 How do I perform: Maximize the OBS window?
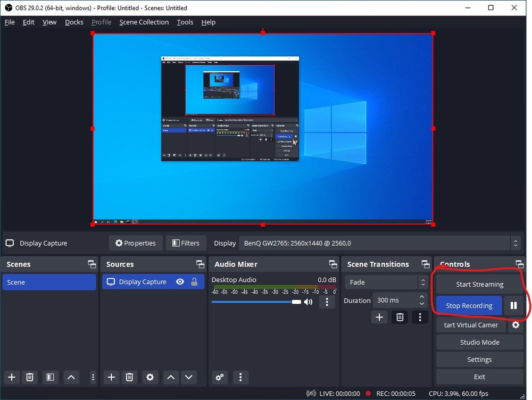(491, 8)
